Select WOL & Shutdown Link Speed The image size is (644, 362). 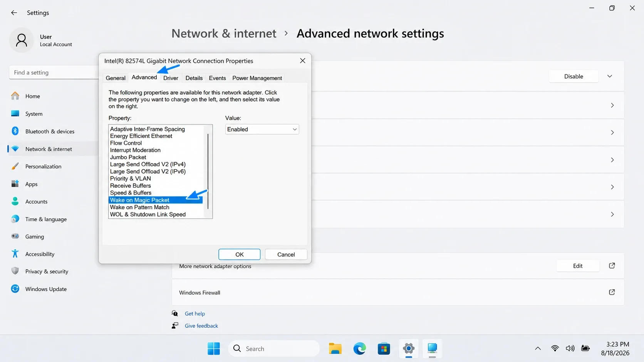148,214
